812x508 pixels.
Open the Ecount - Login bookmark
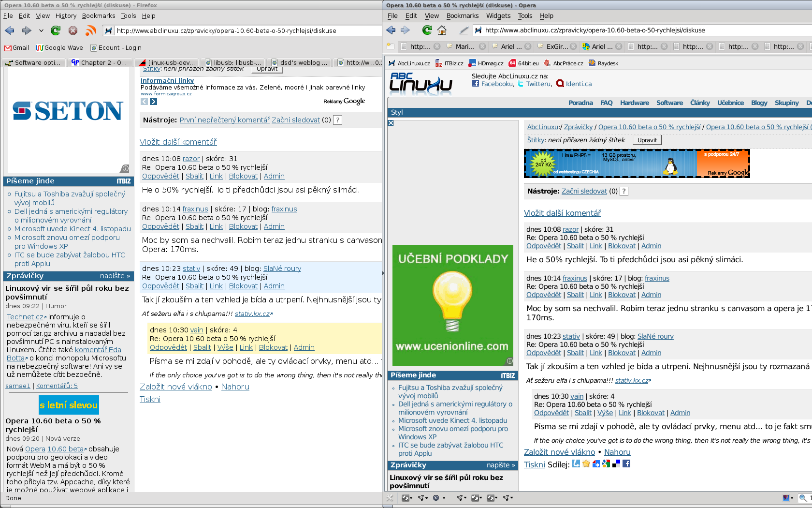pyautogui.click(x=116, y=47)
